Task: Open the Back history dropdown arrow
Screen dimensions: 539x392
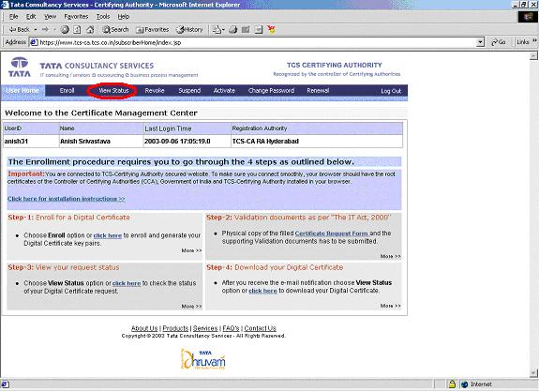Action: point(36,30)
